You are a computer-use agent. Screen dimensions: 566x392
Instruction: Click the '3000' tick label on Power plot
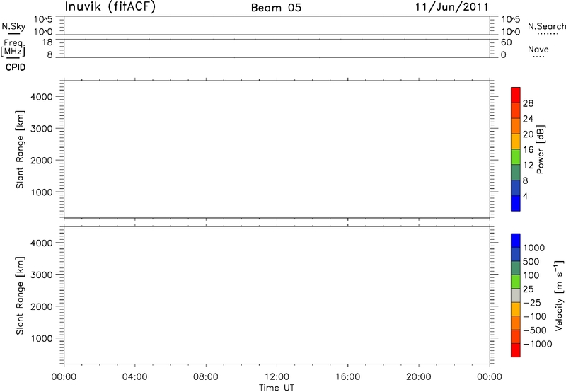click(x=42, y=129)
